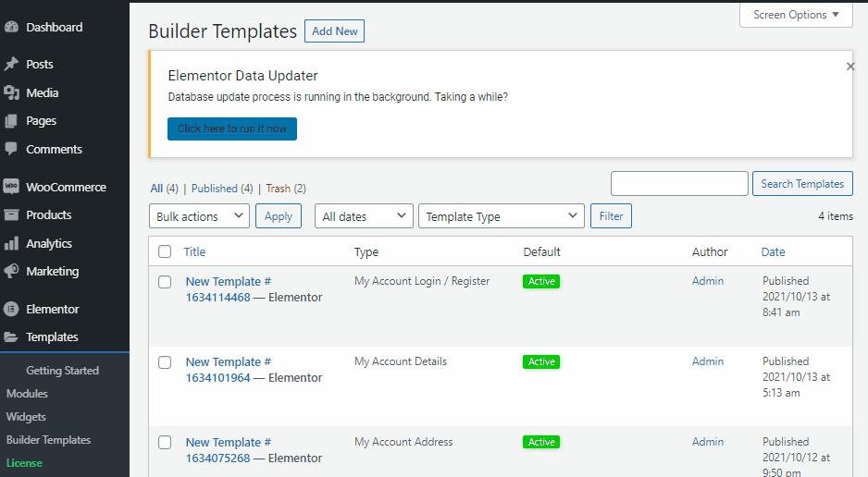Expand the Screen Options panel
The width and height of the screenshot is (868, 477).
click(796, 15)
